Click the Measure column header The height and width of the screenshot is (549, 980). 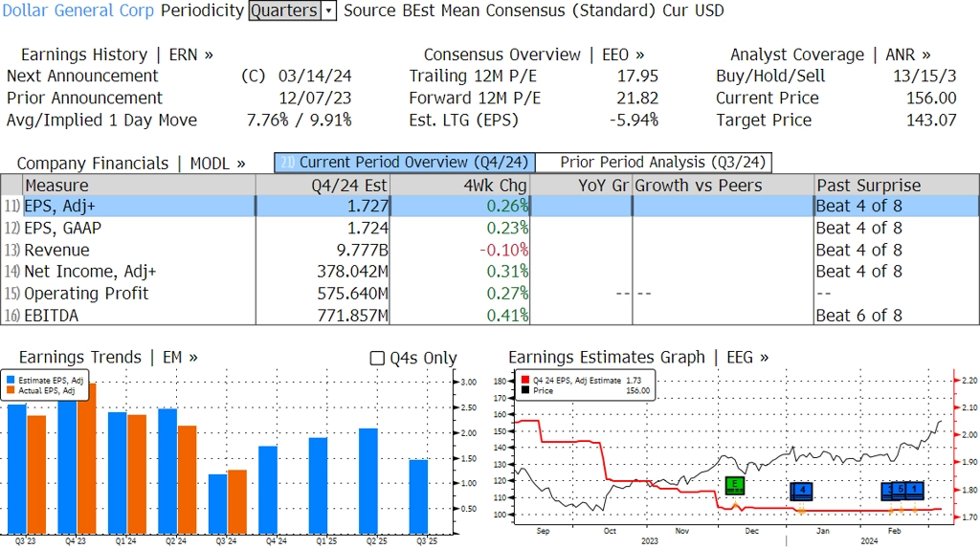[x=139, y=186]
